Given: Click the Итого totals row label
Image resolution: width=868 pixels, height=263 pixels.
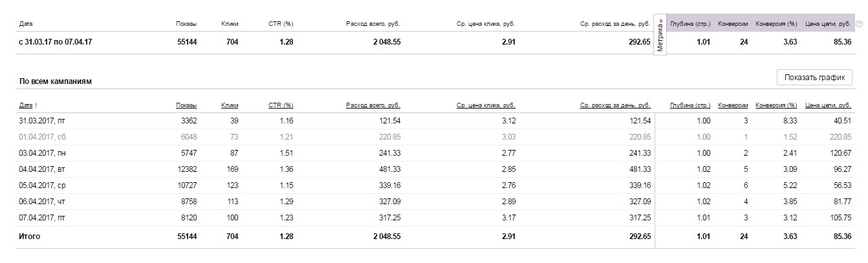Looking at the screenshot, I should pyautogui.click(x=30, y=237).
